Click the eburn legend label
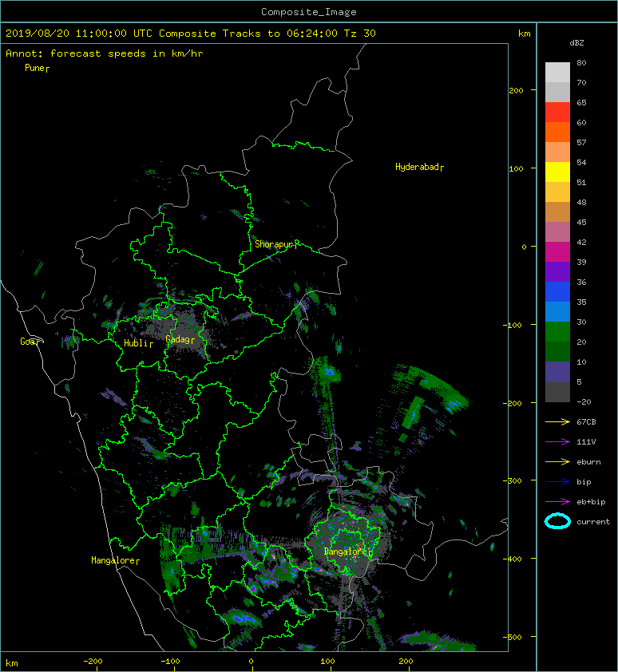The image size is (618, 672). tap(588, 462)
